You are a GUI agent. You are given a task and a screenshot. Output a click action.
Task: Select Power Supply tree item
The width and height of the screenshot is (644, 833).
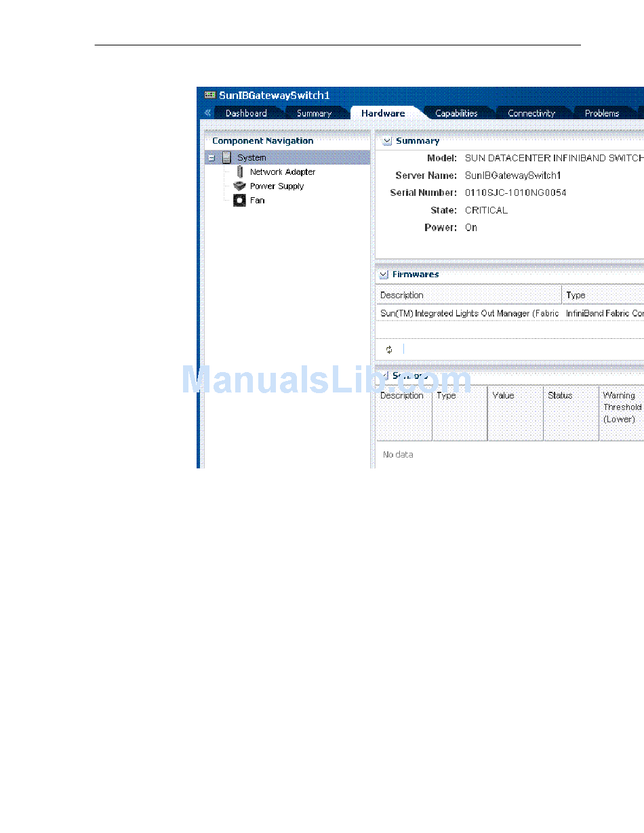[277, 186]
